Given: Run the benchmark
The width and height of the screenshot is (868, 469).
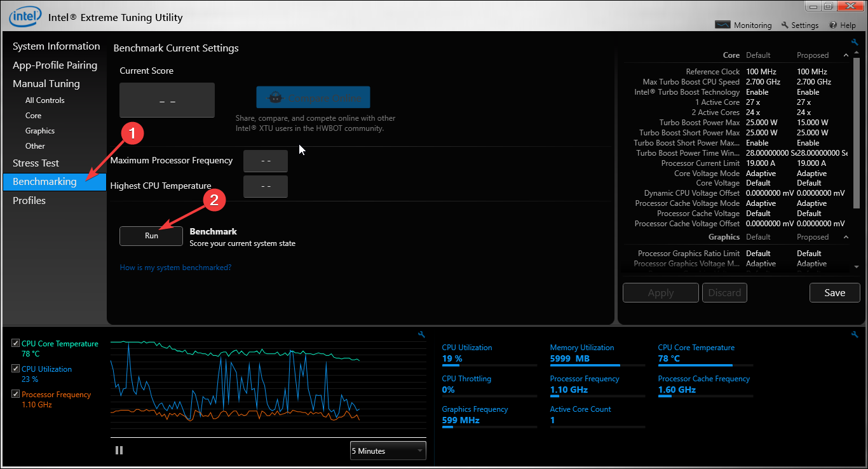Looking at the screenshot, I should pos(151,236).
